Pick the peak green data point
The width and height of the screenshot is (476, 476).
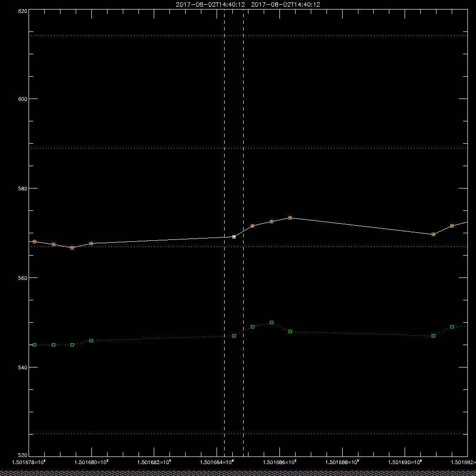tap(272, 322)
